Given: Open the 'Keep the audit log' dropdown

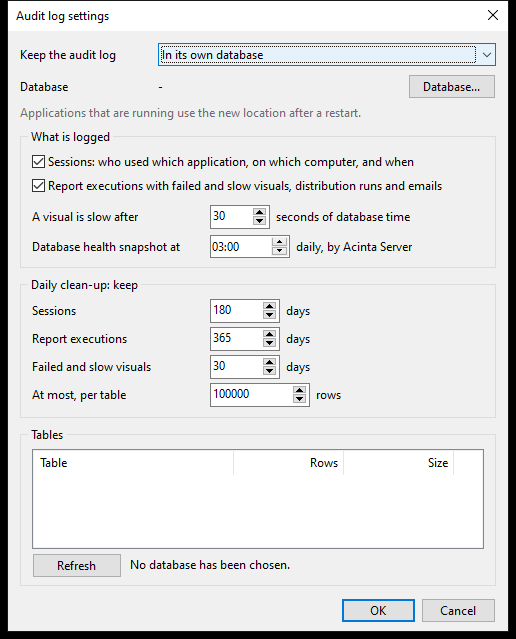Looking at the screenshot, I should (x=327, y=55).
